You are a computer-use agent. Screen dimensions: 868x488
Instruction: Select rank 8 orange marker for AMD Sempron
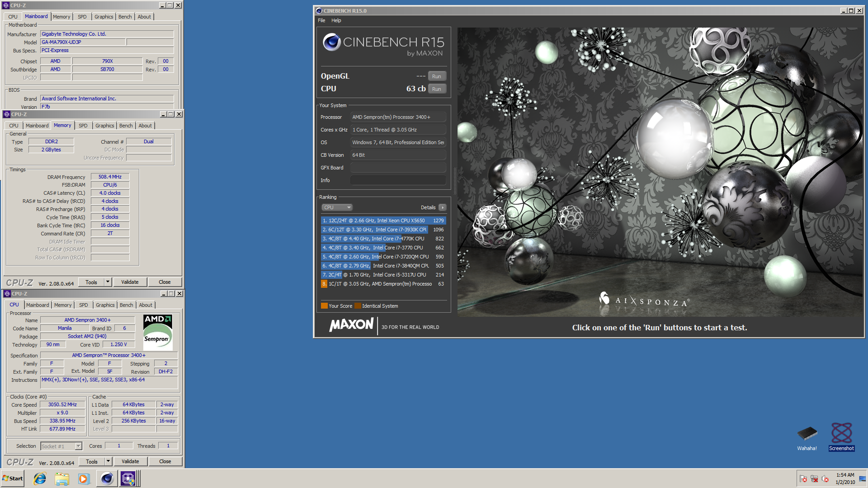pyautogui.click(x=324, y=284)
